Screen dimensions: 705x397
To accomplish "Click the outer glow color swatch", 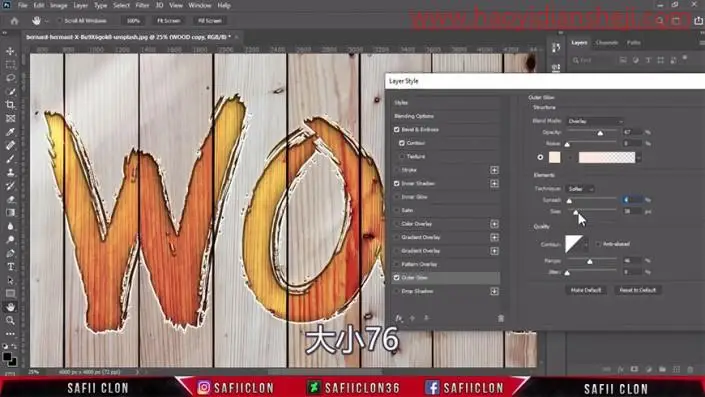I will click(555, 157).
